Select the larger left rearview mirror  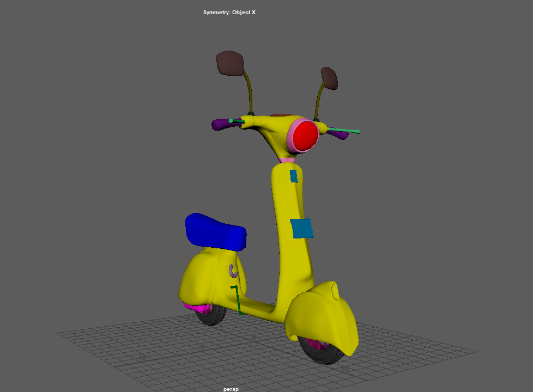230,63
